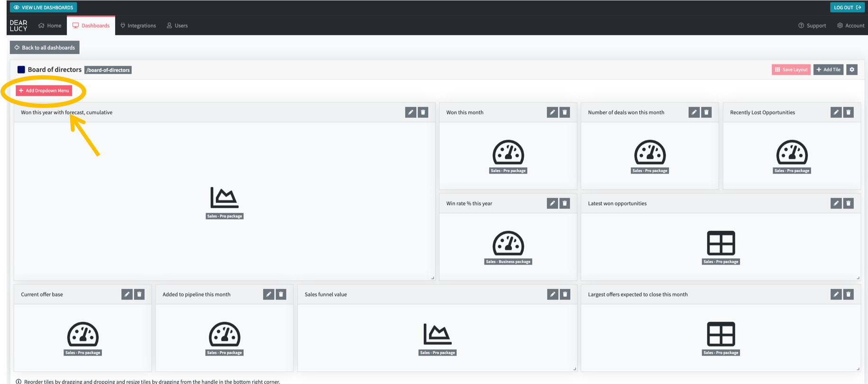Click 'Sales - Pro package' label in 'Added to pipeline' tile

click(x=225, y=353)
